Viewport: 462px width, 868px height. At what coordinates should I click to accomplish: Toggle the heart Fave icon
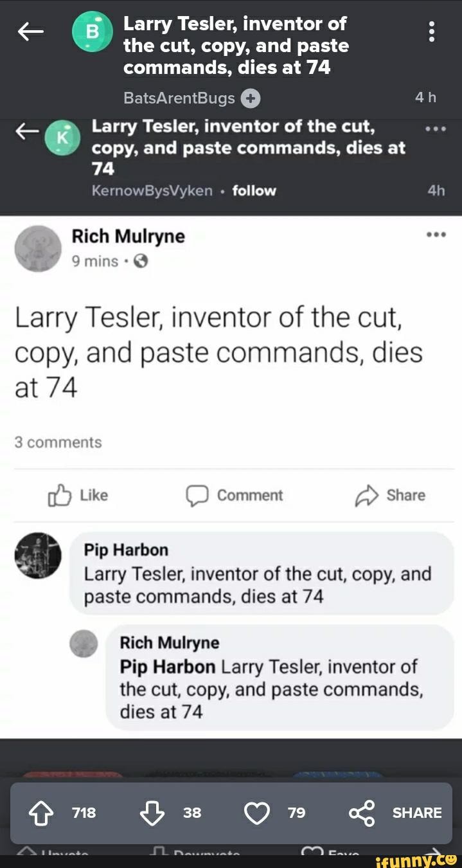256,813
